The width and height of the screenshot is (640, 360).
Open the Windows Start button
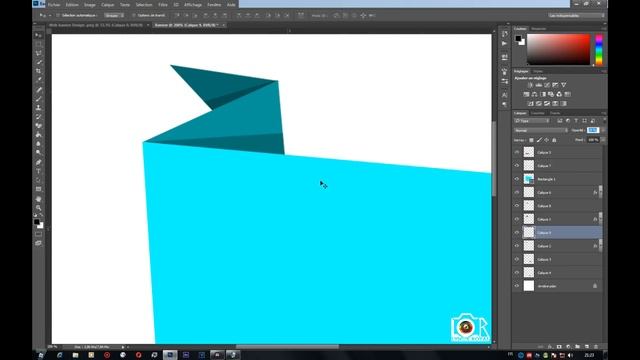pos(40,355)
